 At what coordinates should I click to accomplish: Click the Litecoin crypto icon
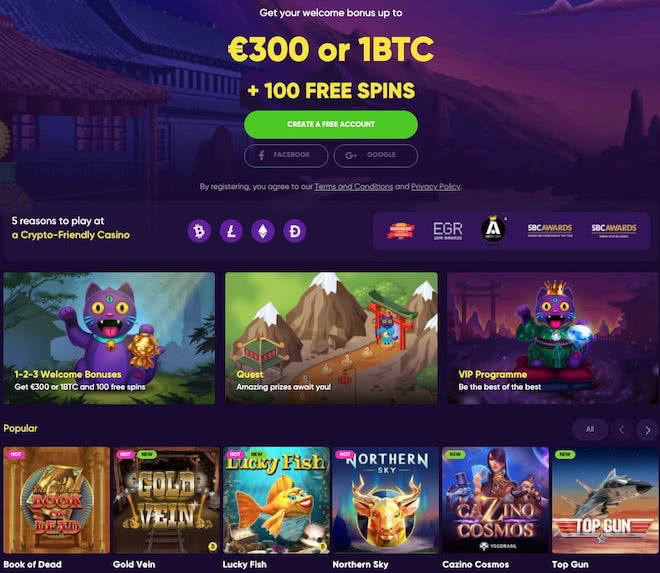click(231, 231)
